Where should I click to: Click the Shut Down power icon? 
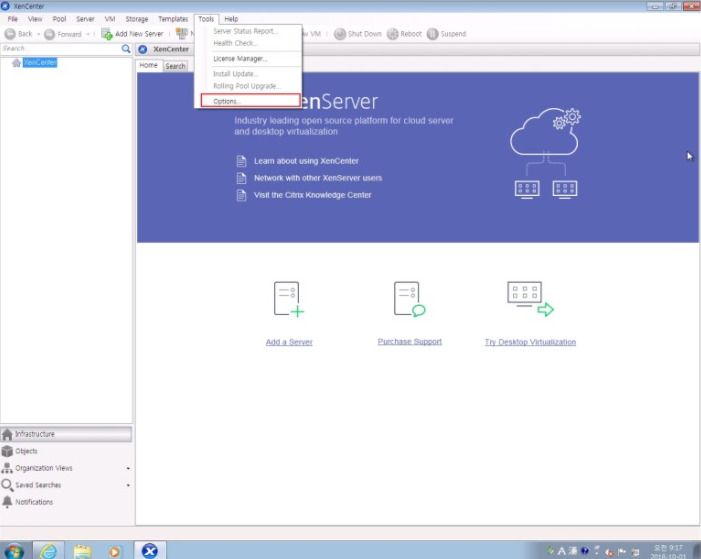point(340,34)
